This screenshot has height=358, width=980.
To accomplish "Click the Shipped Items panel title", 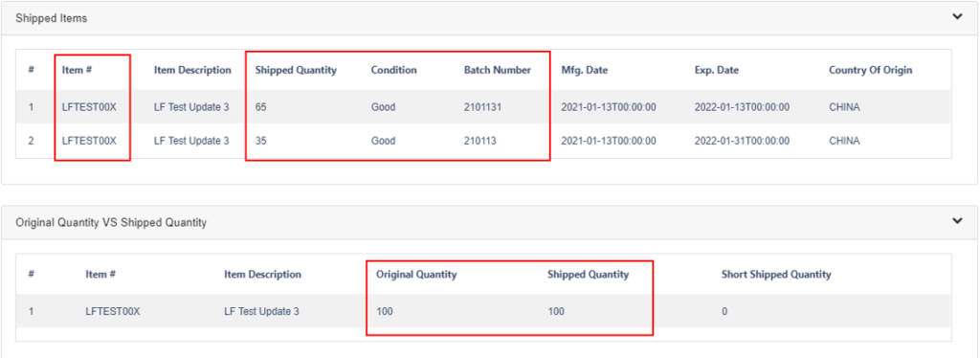I will point(52,19).
